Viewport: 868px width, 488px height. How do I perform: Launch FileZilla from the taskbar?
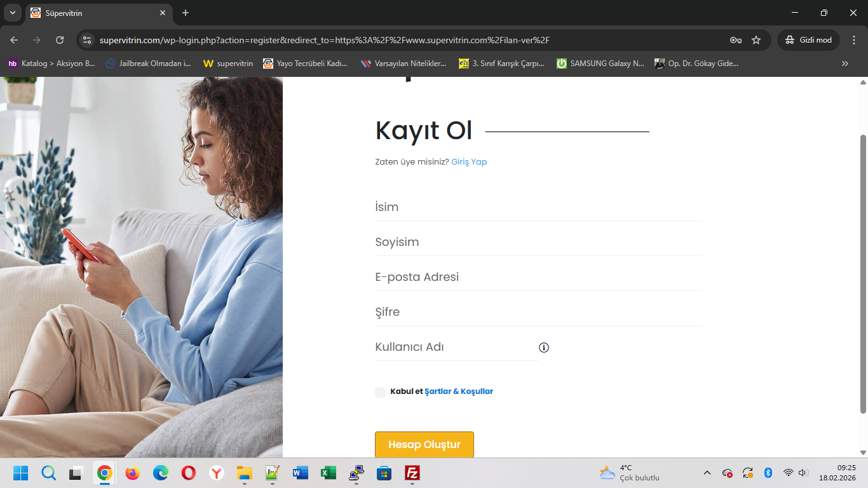coord(412,473)
